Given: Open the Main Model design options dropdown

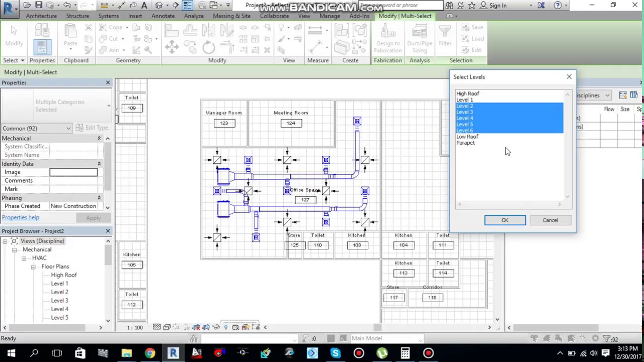Looking at the screenshot, I should [387, 338].
